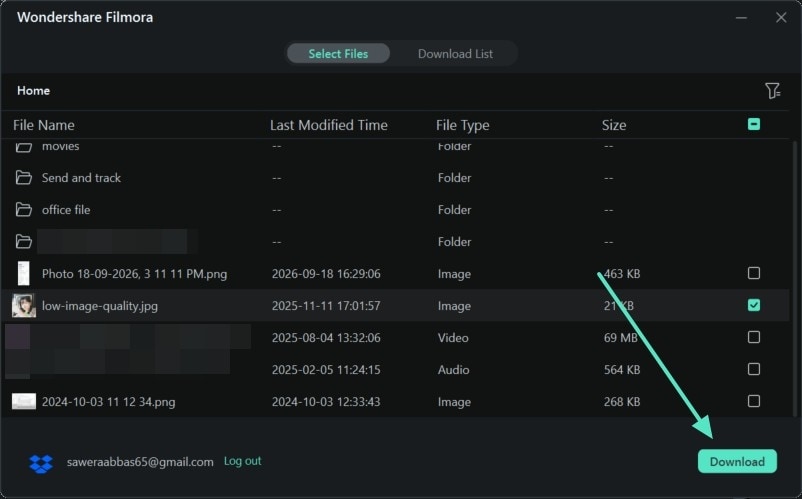This screenshot has height=499, width=802.
Task: Toggle the select-all checkbox in header
Action: (x=753, y=124)
